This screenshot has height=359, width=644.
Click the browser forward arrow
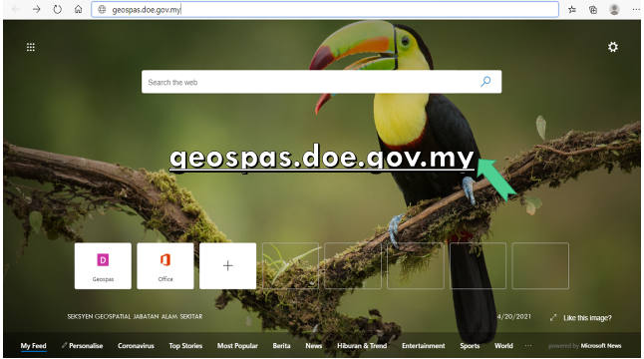tap(37, 9)
